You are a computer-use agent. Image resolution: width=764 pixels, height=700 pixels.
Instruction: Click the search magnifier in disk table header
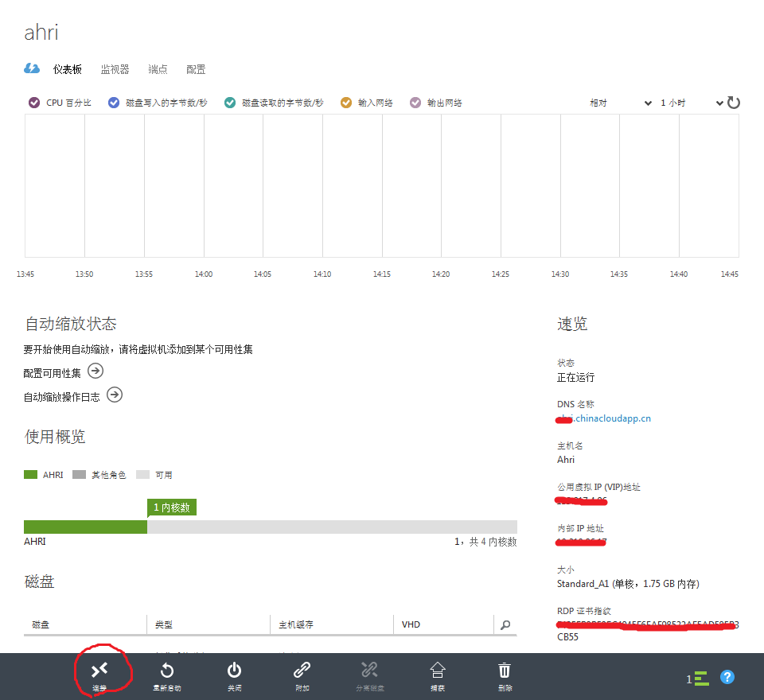pos(505,625)
